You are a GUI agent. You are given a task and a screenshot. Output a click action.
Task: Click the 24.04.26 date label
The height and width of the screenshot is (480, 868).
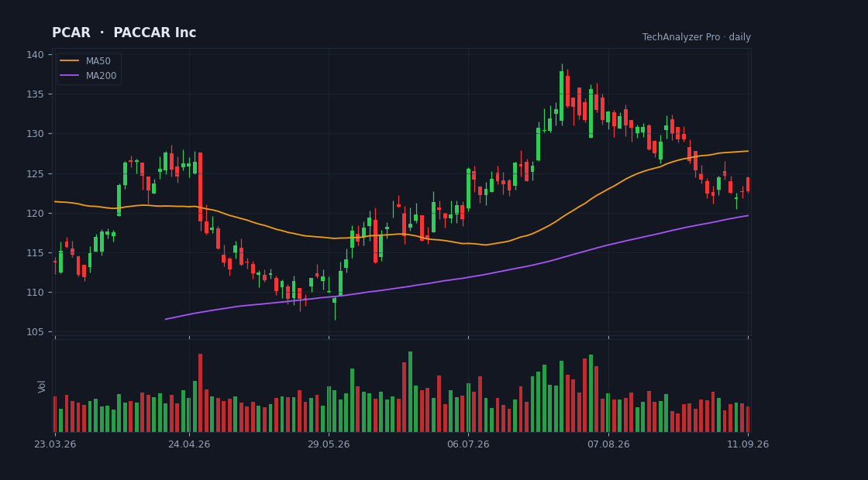pyautogui.click(x=189, y=444)
